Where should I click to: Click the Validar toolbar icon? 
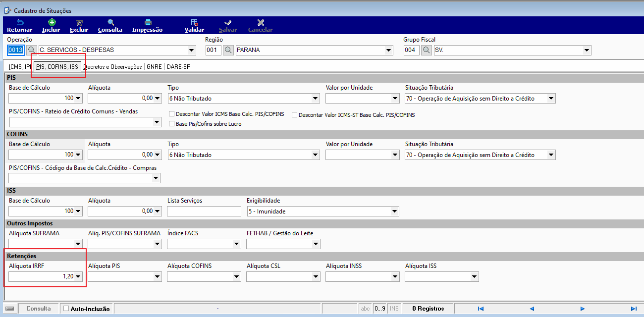[194, 22]
